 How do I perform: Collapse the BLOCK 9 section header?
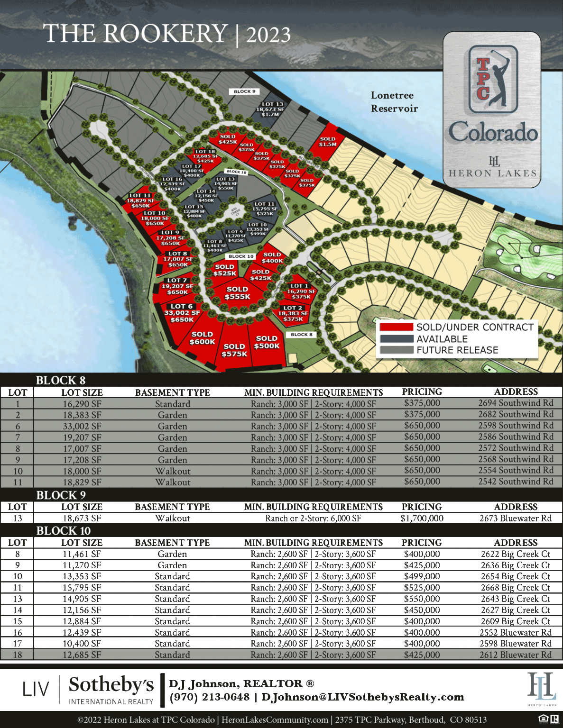click(x=61, y=494)
